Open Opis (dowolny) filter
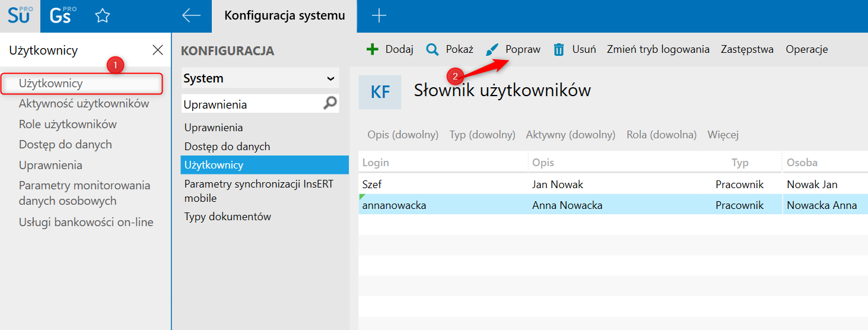This screenshot has width=868, height=330. tap(403, 135)
